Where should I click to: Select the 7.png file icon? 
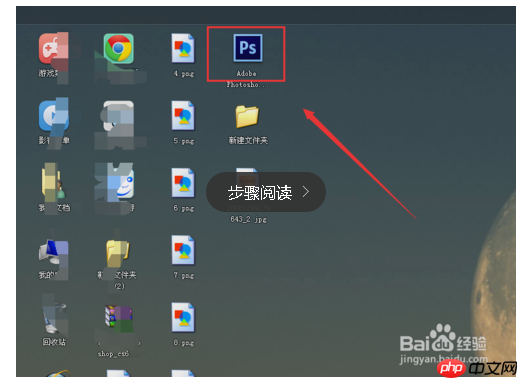click(183, 250)
